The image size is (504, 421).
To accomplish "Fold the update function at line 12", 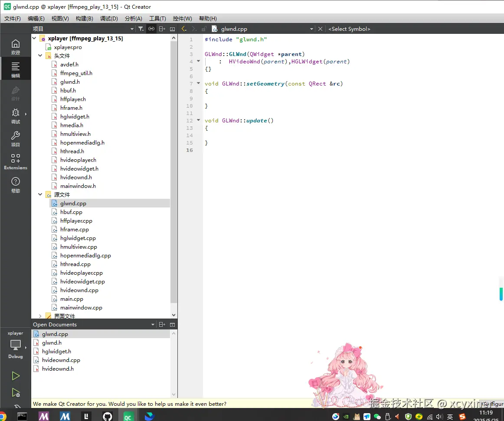I will click(x=198, y=120).
